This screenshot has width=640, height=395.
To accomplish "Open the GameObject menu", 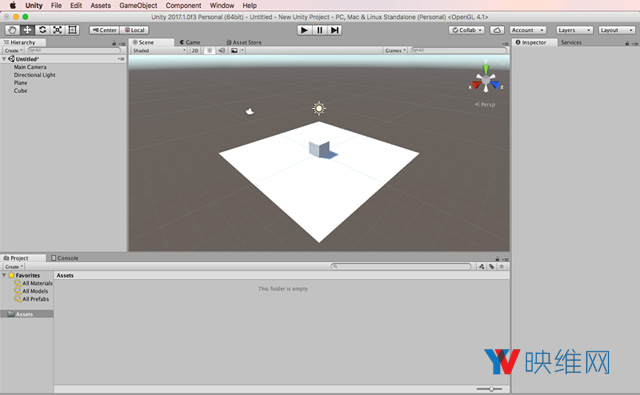I will point(138,5).
